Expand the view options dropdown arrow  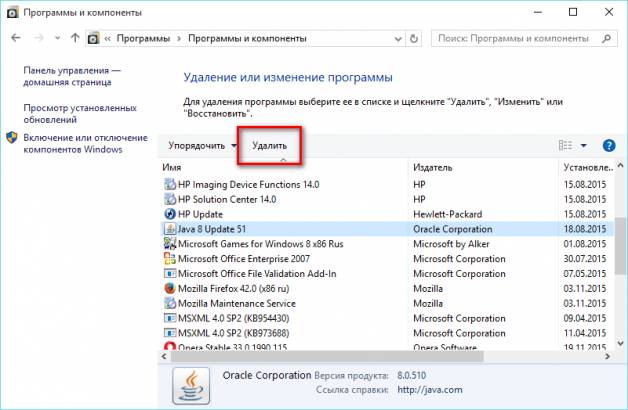point(584,146)
